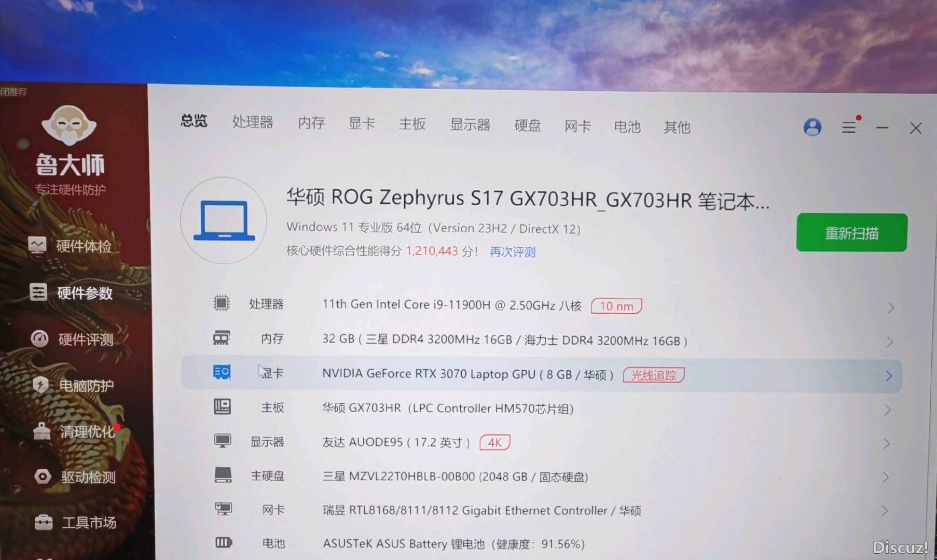Click the 显示器 monitor icon

point(223,441)
